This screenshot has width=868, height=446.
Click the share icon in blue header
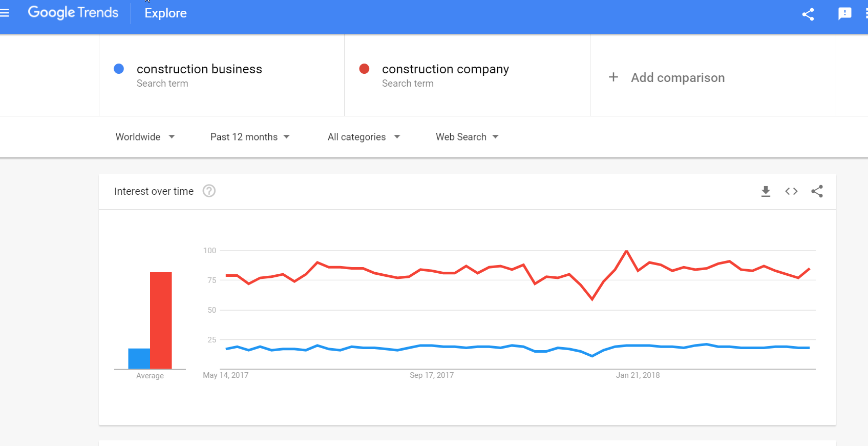coord(808,14)
